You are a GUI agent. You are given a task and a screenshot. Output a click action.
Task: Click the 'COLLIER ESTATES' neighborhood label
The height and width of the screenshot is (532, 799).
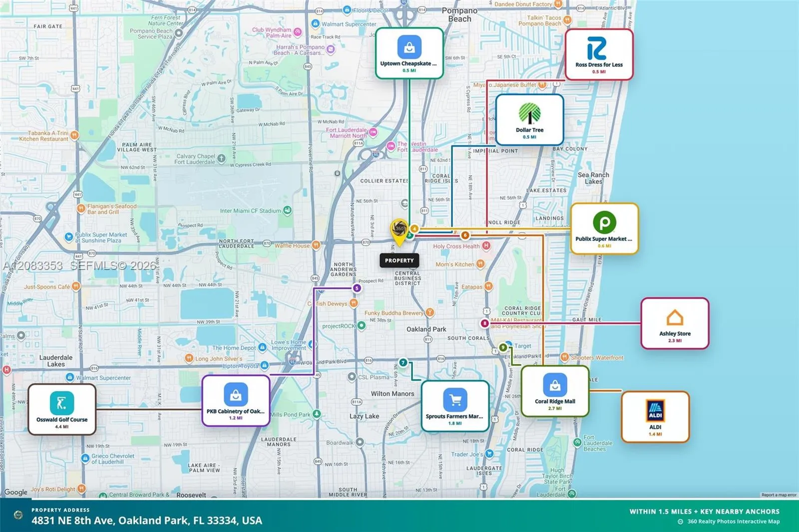(385, 181)
